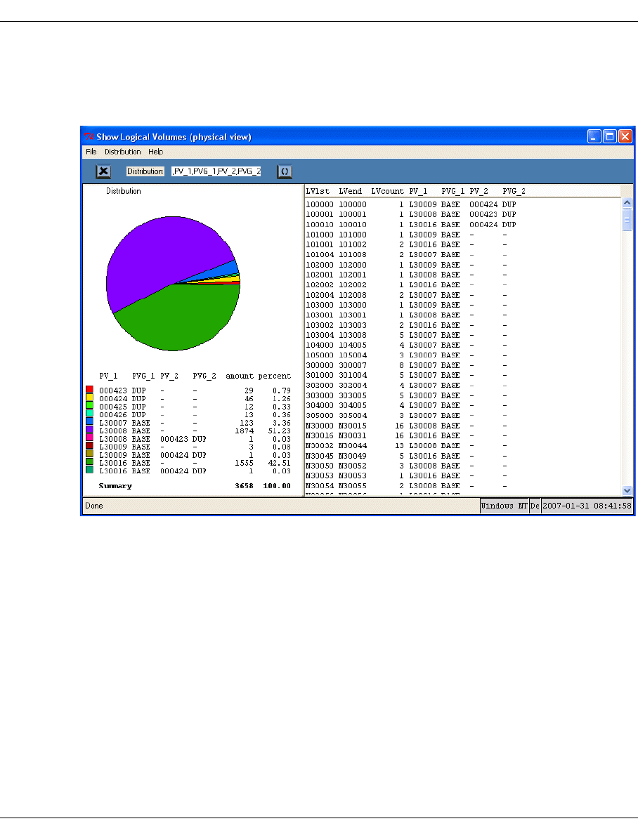The height and width of the screenshot is (840, 638).
Task: Click the pink swatch for L30008 BASE 000423
Action: click(x=89, y=438)
